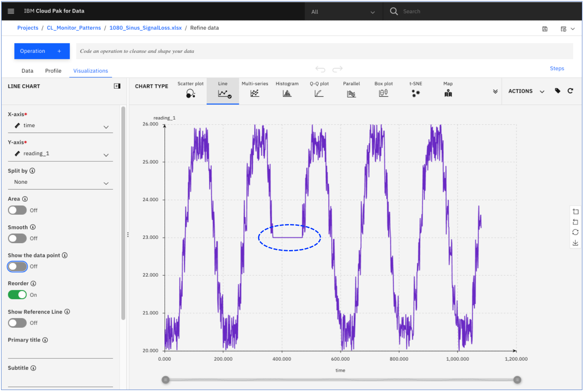Viewport: 586px width, 392px height.
Task: Open the All search scope dropdown
Action: pos(343,12)
